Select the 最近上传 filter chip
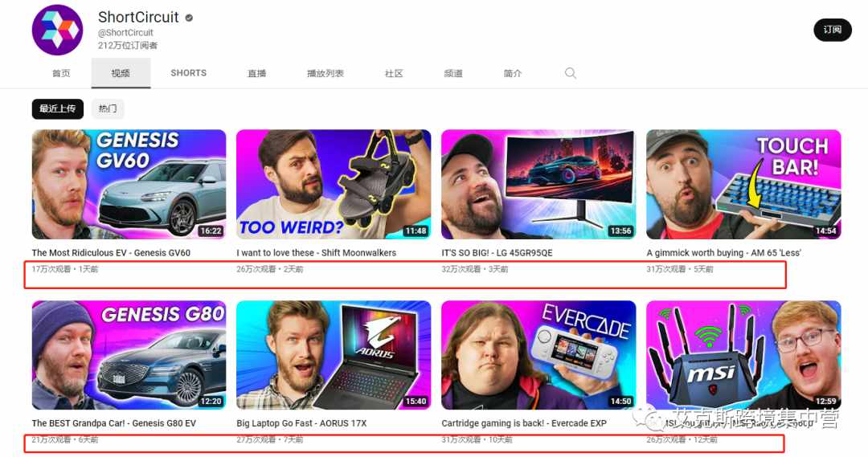Image resolution: width=868 pixels, height=457 pixels. coord(58,109)
